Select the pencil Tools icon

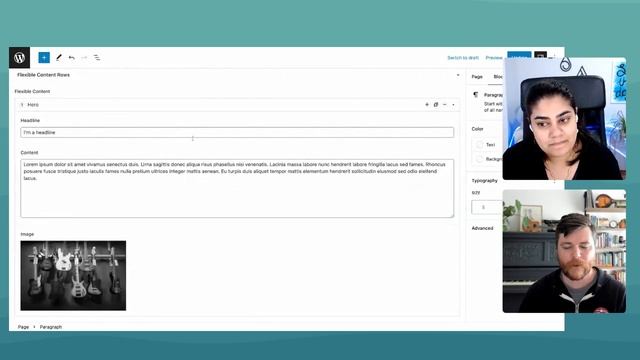coord(59,58)
